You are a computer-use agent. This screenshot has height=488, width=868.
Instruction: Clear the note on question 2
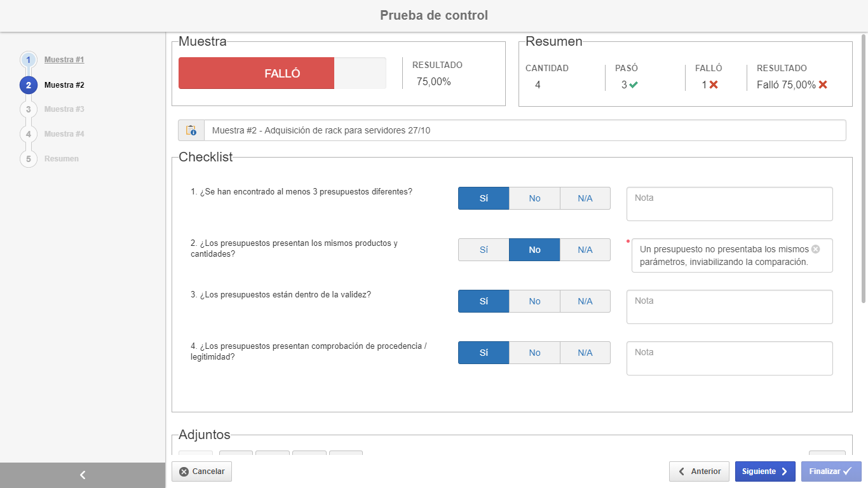816,249
